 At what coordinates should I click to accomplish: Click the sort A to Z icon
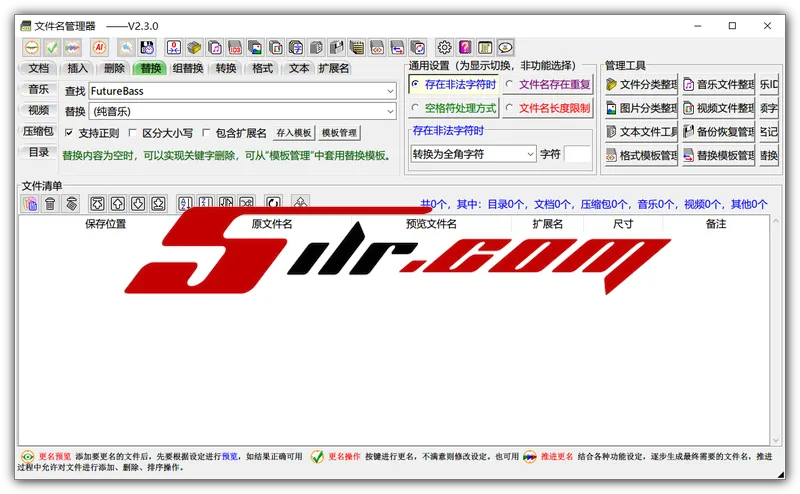[x=185, y=204]
